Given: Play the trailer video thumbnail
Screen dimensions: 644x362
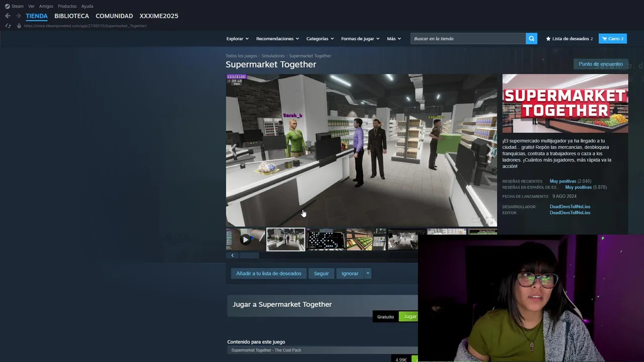Looking at the screenshot, I should click(x=246, y=239).
